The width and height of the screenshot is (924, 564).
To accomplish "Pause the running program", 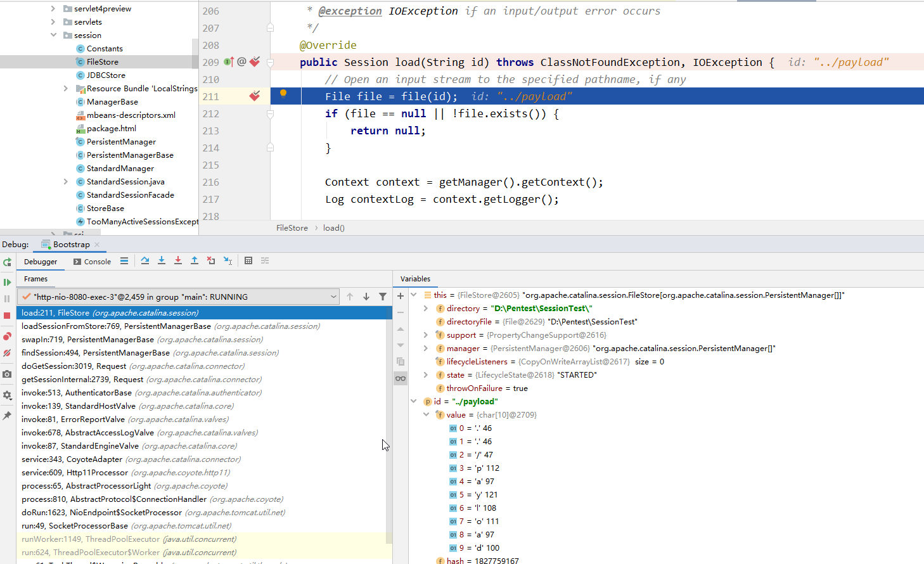I will 7,298.
